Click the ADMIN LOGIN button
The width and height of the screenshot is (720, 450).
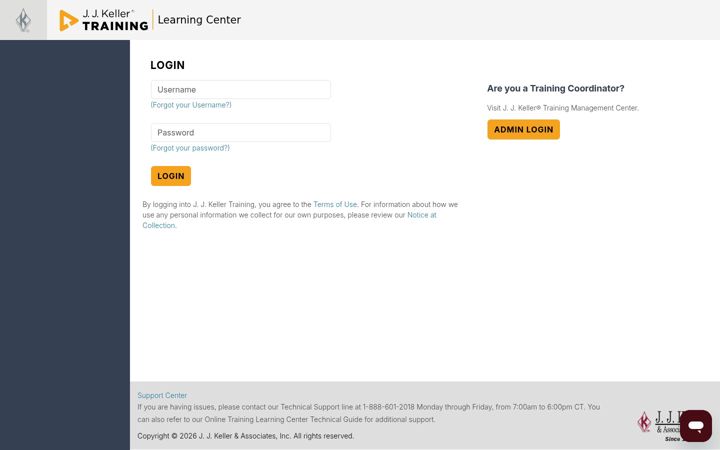tap(523, 129)
